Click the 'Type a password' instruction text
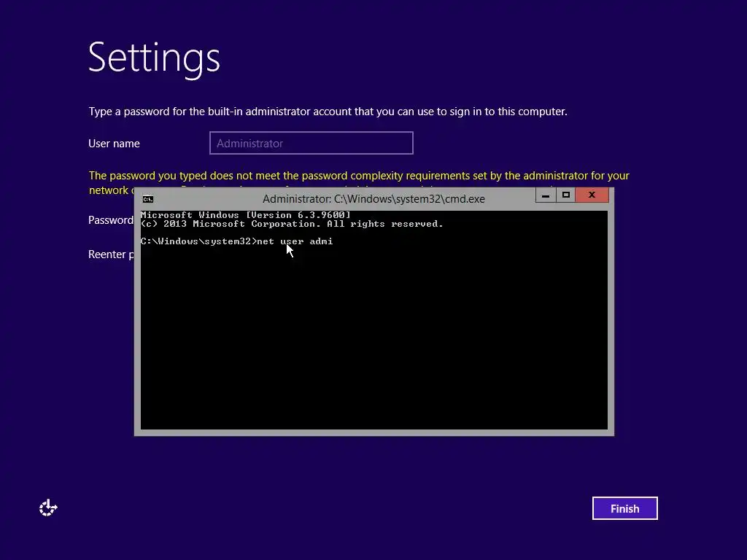Screen dimensions: 747x560 tap(328, 112)
